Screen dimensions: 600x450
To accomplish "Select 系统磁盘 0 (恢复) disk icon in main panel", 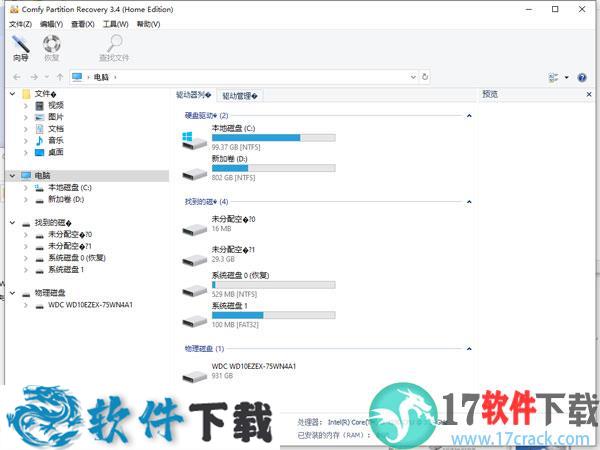I will (x=194, y=290).
